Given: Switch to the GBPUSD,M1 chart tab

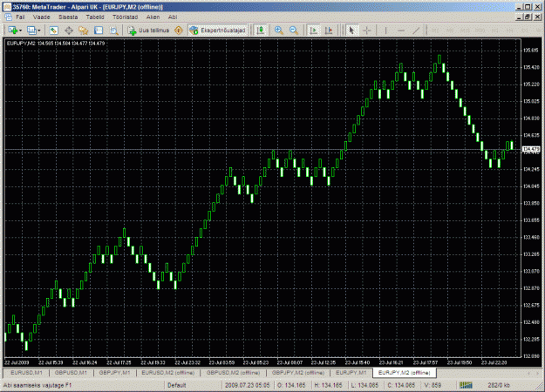Looking at the screenshot, I should [x=71, y=373].
